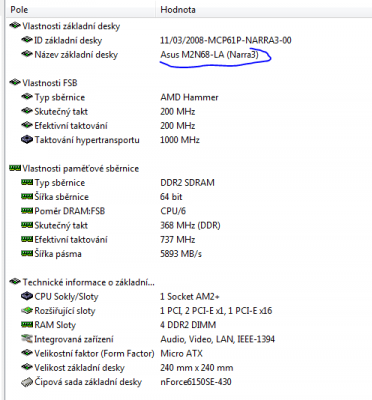Screen dimensions: 372x400
Task: Select the value 1 PCI, 2 PCI-E x1, 1 PCI-E x16
Action: [x=216, y=311]
